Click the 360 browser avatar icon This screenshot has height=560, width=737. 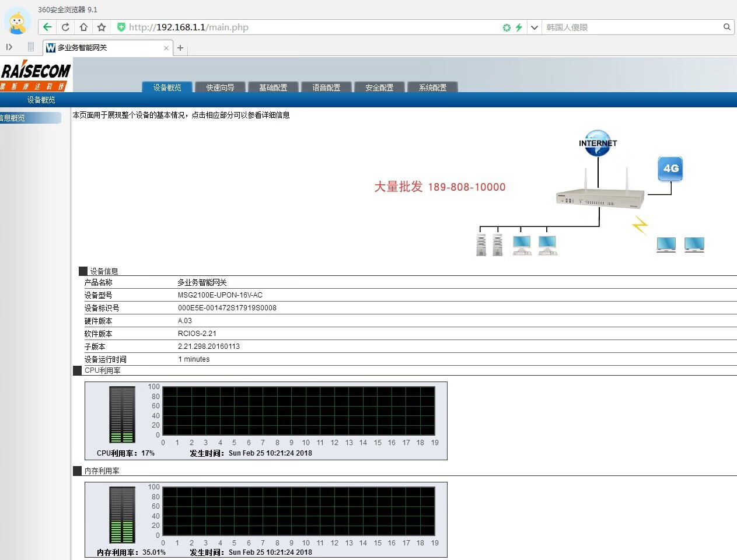[18, 22]
